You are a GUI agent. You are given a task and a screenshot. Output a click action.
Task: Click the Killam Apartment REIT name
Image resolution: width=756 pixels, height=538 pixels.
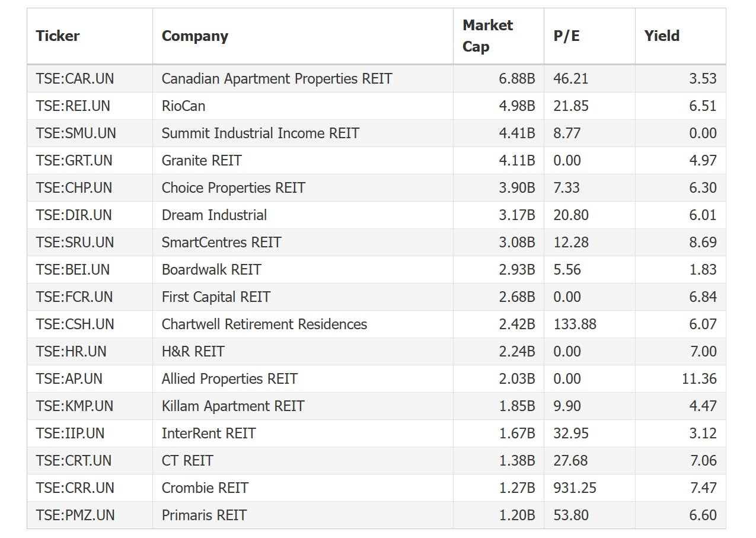(x=232, y=406)
